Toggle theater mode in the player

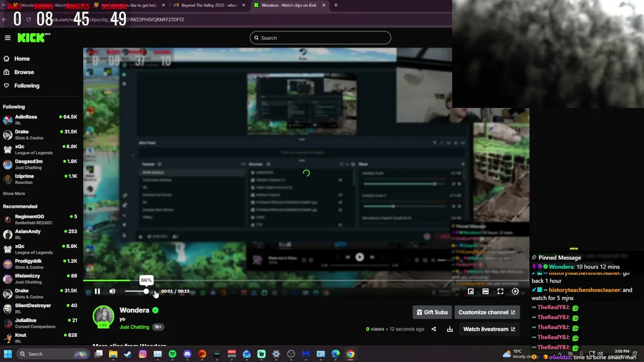486,291
